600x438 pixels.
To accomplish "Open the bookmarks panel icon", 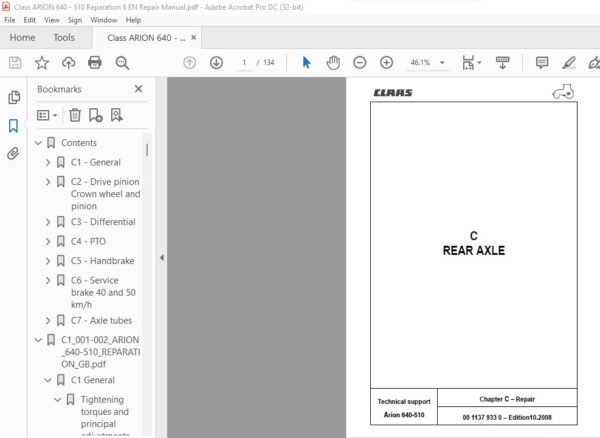I will (13, 125).
